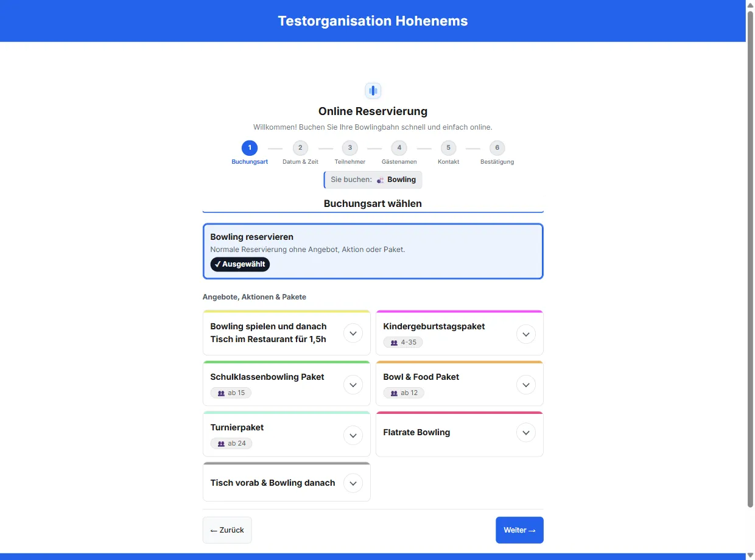Click the Tisch vorab & Bowling danach title
This screenshot has width=755, height=560.
click(x=273, y=483)
